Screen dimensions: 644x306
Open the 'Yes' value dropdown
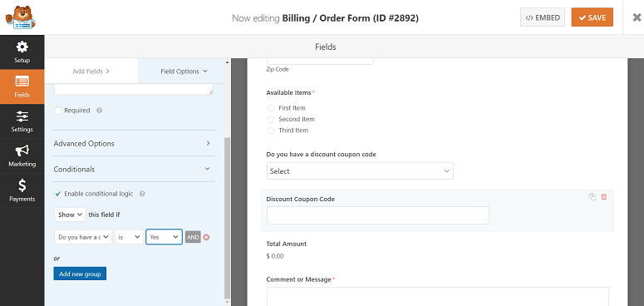(x=164, y=237)
